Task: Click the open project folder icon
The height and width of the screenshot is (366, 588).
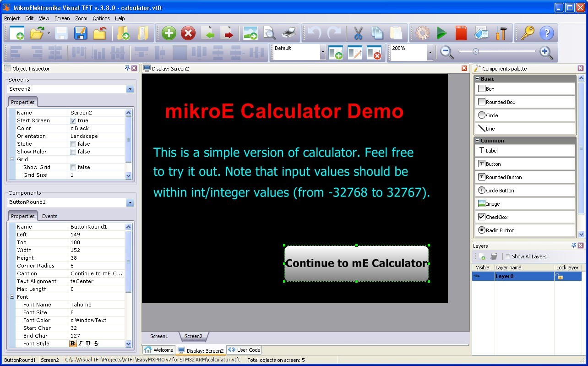Action: (x=37, y=33)
